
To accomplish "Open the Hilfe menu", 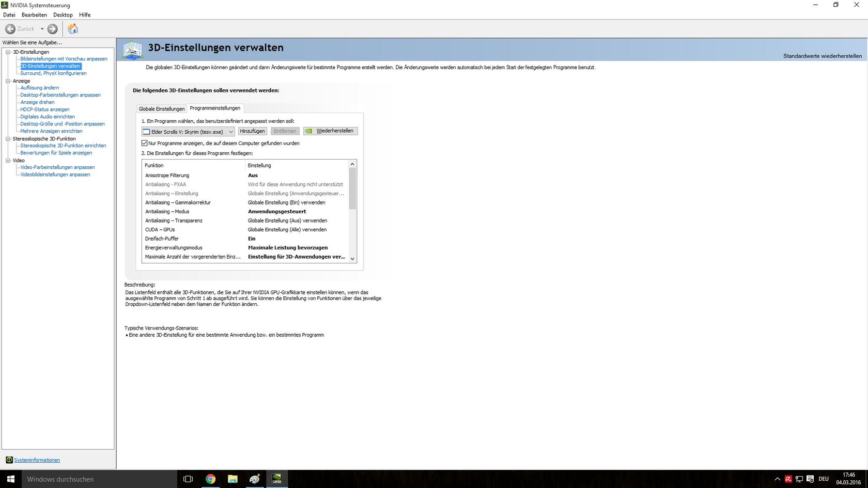I will point(85,15).
